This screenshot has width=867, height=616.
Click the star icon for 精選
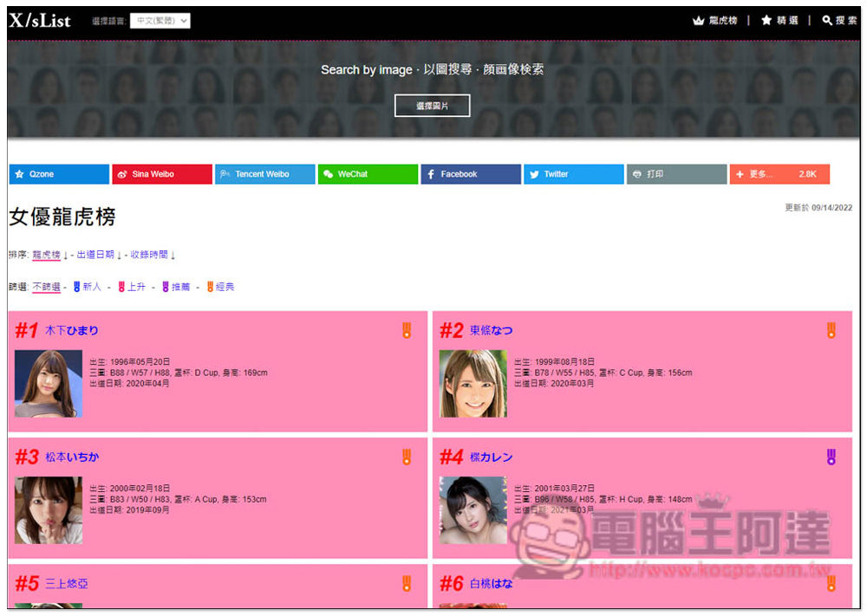click(766, 21)
